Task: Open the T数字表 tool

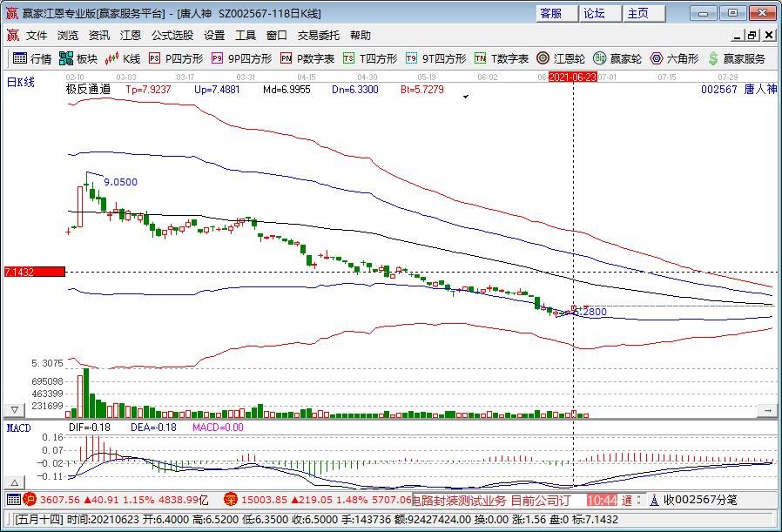Action: [502, 59]
